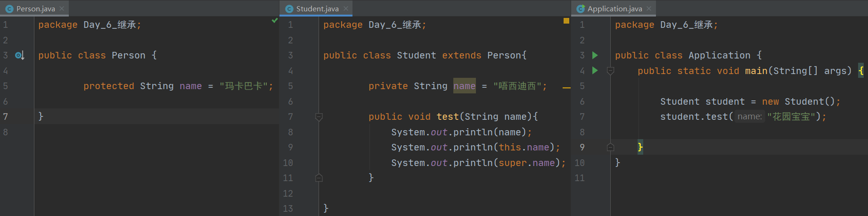Switch to the Application.java tab
Viewport: 868px width, 216px height.
pos(614,8)
